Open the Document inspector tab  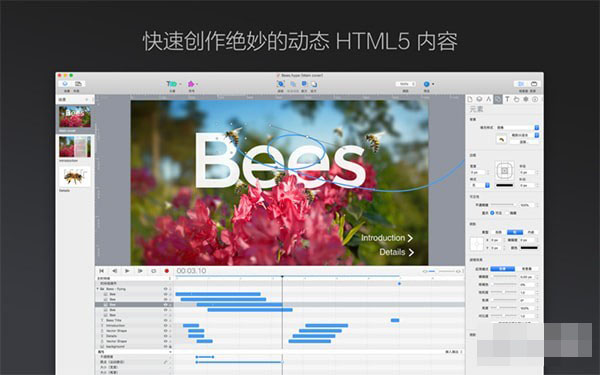coord(470,99)
